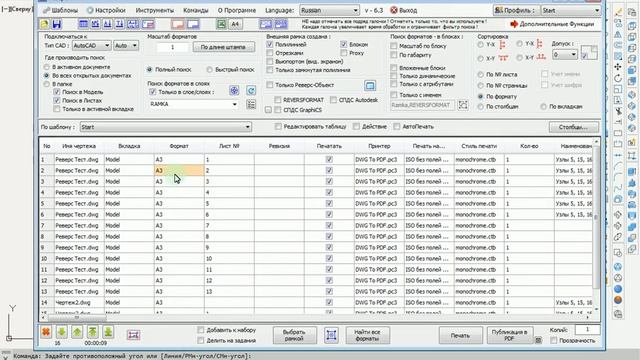Click the red X delete row icon

point(46,332)
